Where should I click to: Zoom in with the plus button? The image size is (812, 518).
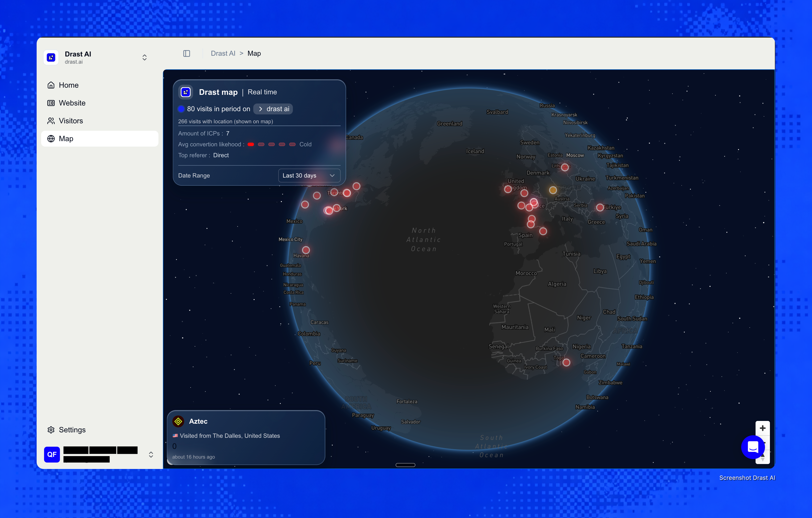(x=762, y=428)
